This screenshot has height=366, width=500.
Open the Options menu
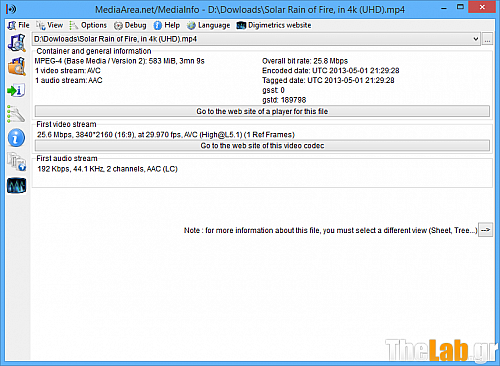(x=88, y=25)
